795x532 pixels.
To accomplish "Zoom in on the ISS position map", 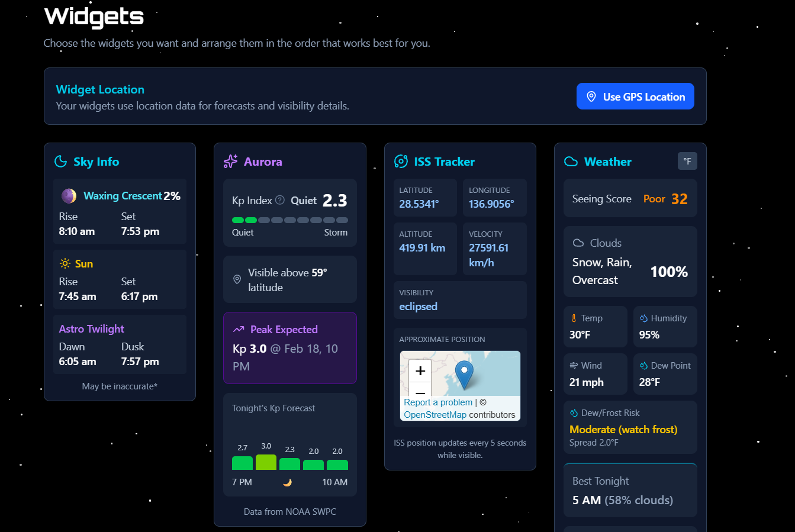I will coord(420,370).
